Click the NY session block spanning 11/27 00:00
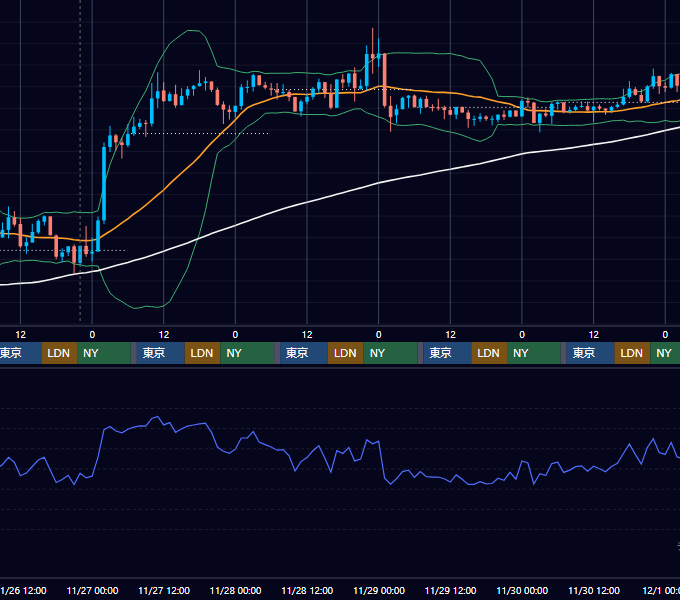The height and width of the screenshot is (600, 680). (104, 353)
